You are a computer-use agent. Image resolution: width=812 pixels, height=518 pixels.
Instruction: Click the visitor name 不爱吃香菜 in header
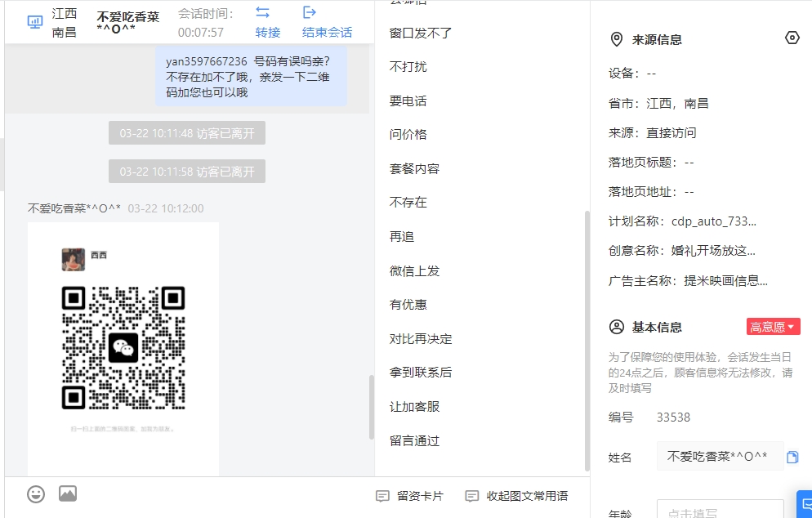(128, 22)
